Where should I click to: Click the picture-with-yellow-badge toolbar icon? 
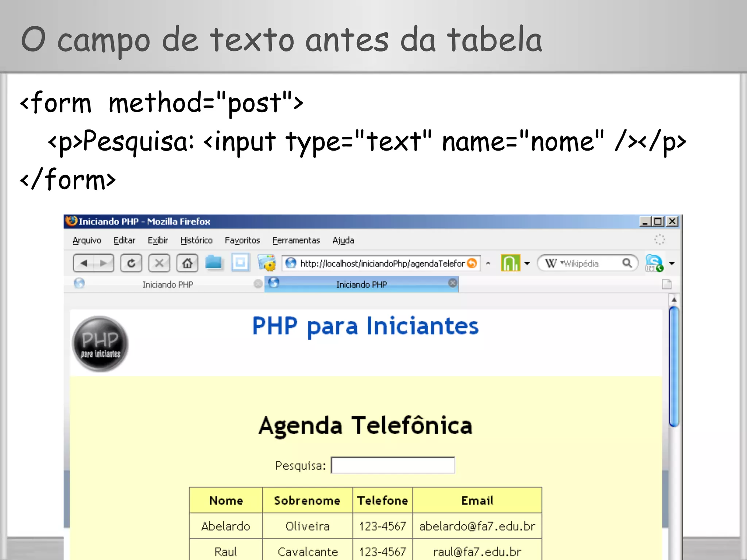tap(267, 263)
